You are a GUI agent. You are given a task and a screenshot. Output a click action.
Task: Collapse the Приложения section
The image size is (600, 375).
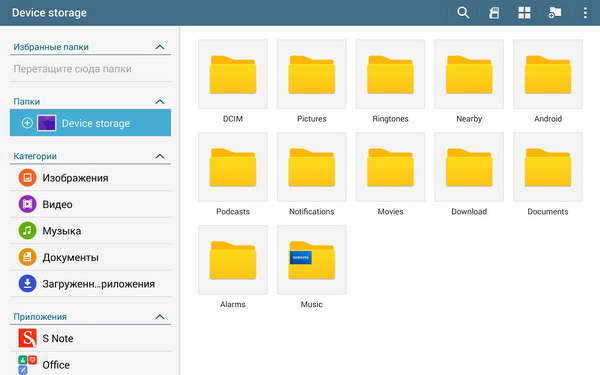(x=160, y=317)
